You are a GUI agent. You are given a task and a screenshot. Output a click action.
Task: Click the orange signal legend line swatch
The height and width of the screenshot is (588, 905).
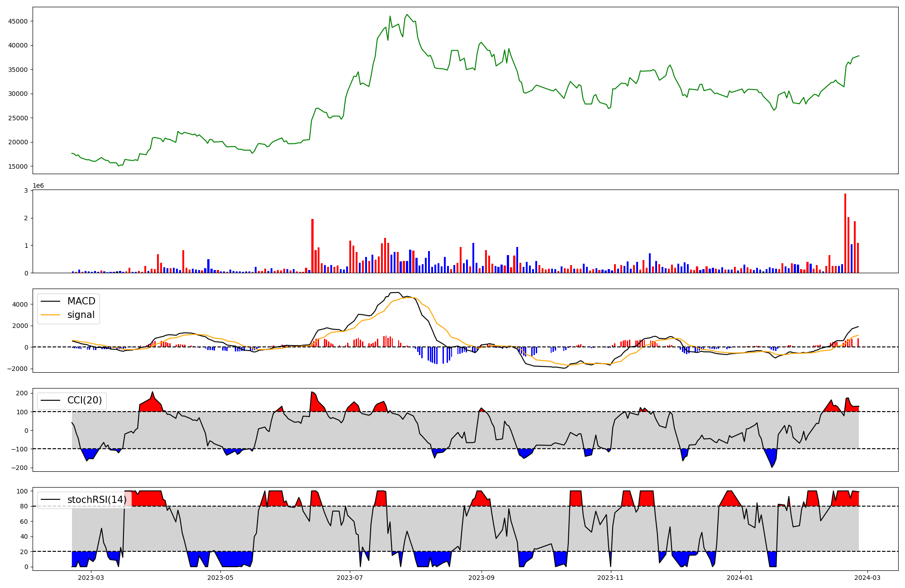50,315
